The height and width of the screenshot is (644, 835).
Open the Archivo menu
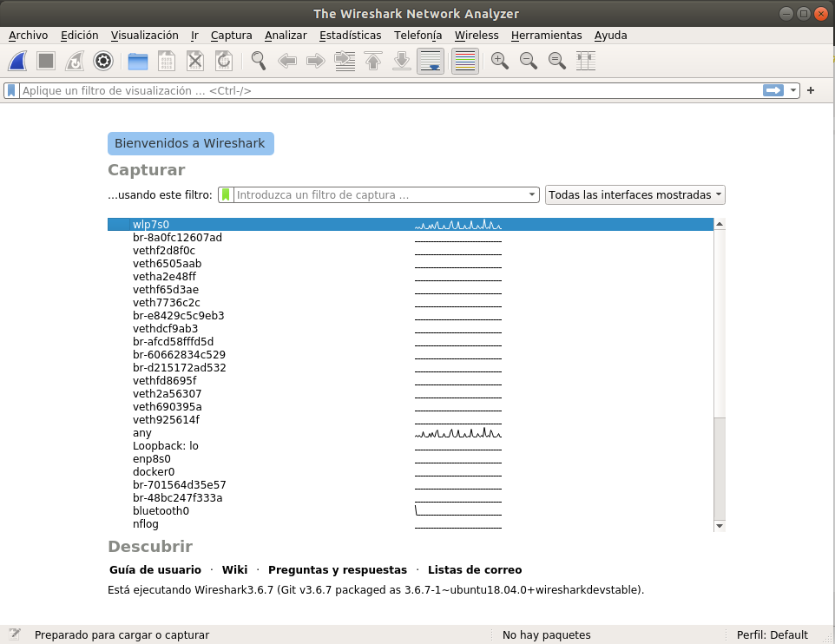29,36
